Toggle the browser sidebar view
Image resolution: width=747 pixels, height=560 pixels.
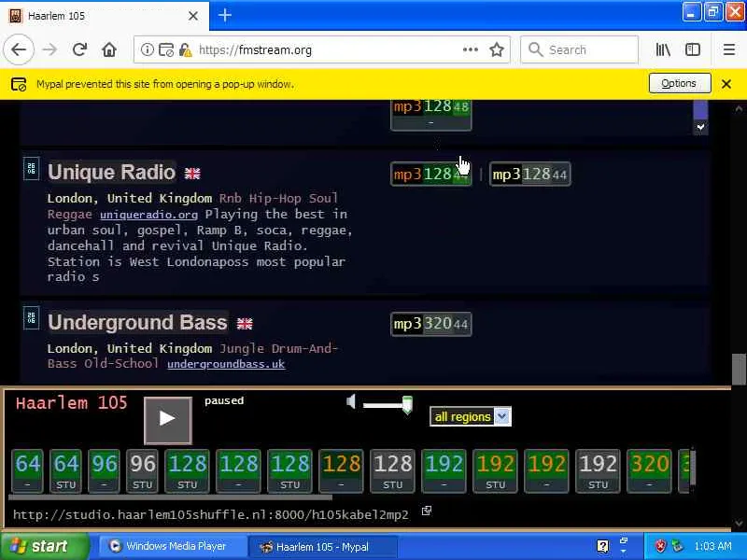[x=693, y=49]
